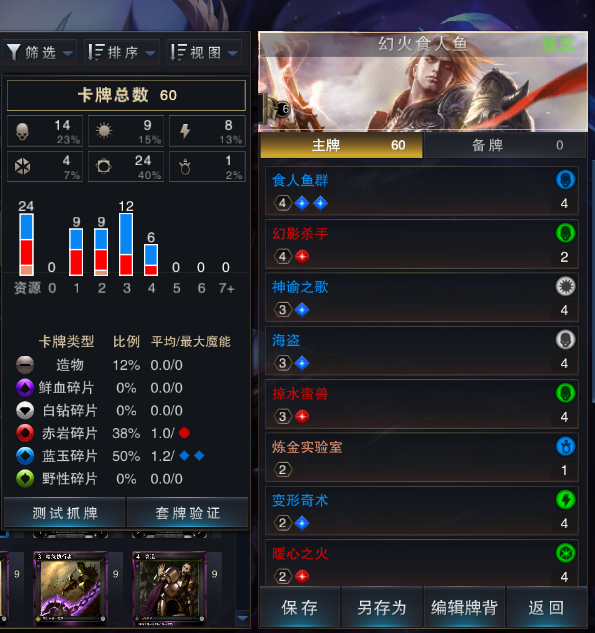Click the 测试抓牌 test draw button
The image size is (595, 633).
(65, 513)
